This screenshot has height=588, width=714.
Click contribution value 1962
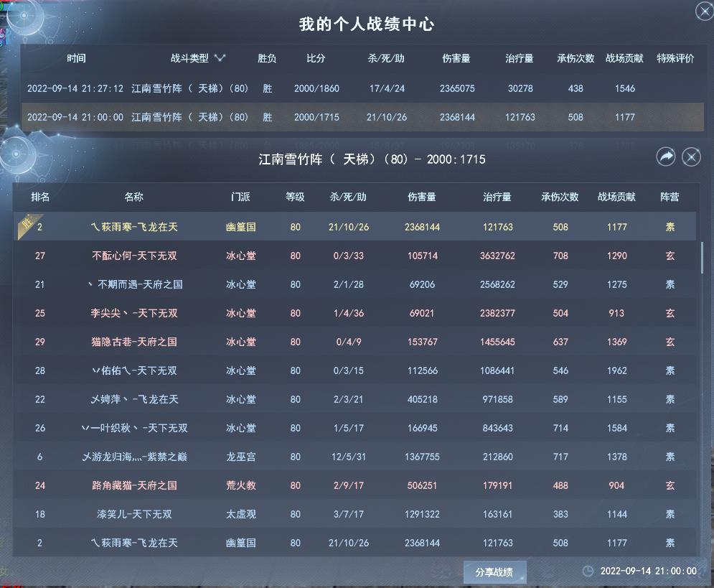[617, 370]
